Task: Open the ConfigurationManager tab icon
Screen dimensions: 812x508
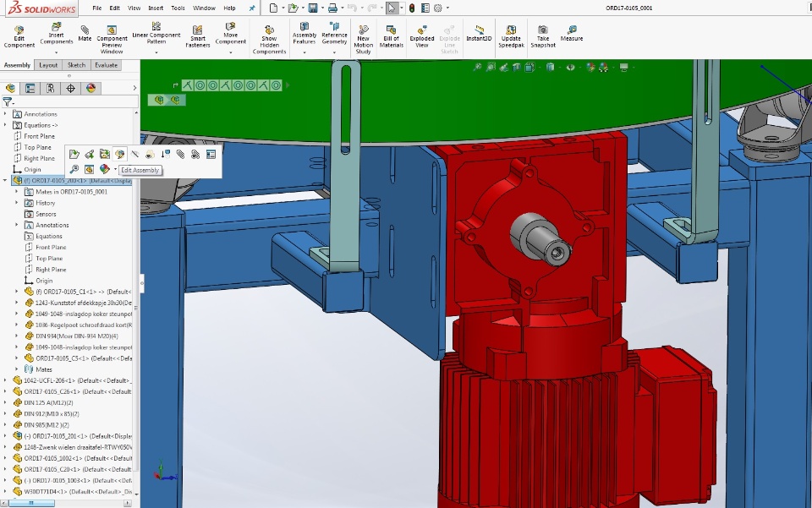Action: pos(50,89)
